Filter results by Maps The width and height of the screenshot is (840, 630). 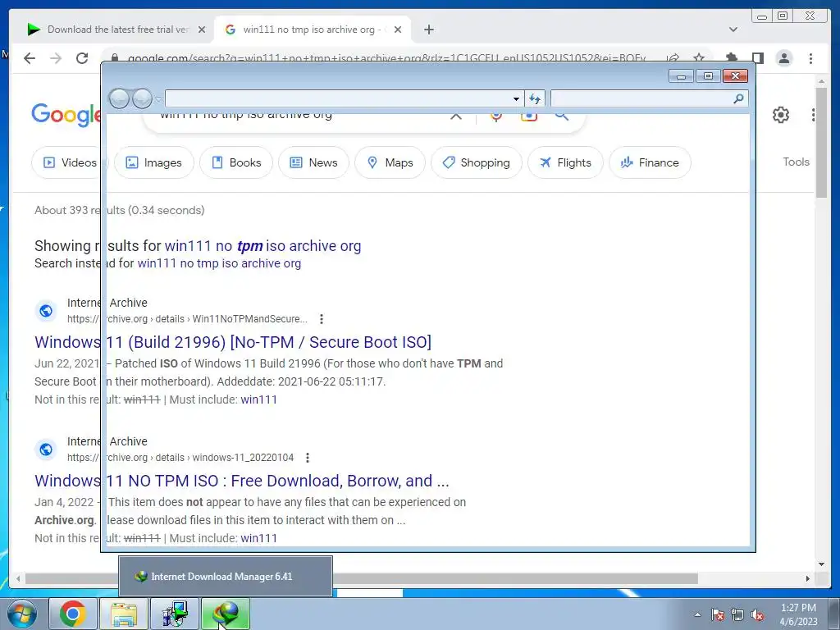click(390, 162)
